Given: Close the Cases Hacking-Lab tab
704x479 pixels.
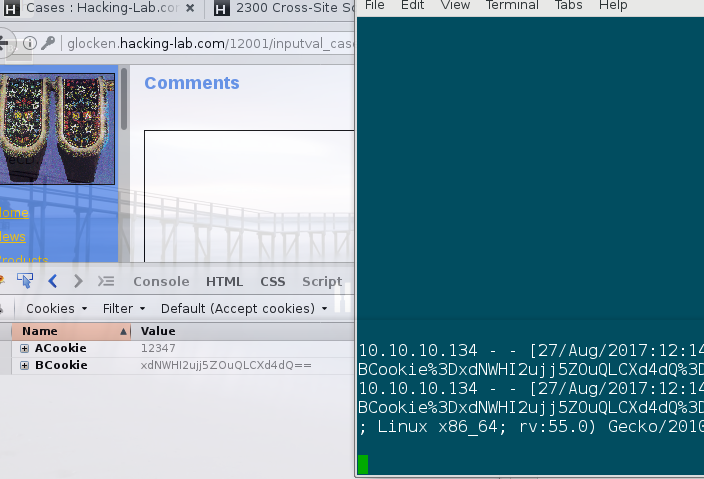Looking at the screenshot, I should [190, 8].
